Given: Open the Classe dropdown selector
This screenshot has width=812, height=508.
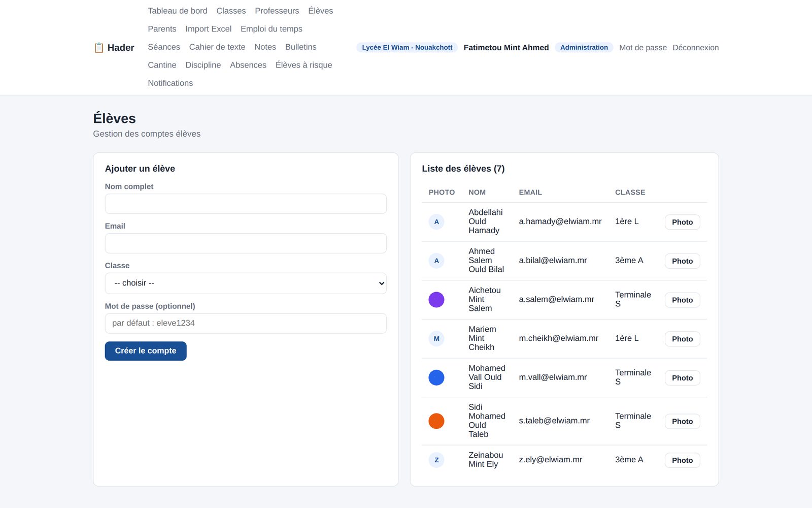Looking at the screenshot, I should (x=246, y=283).
